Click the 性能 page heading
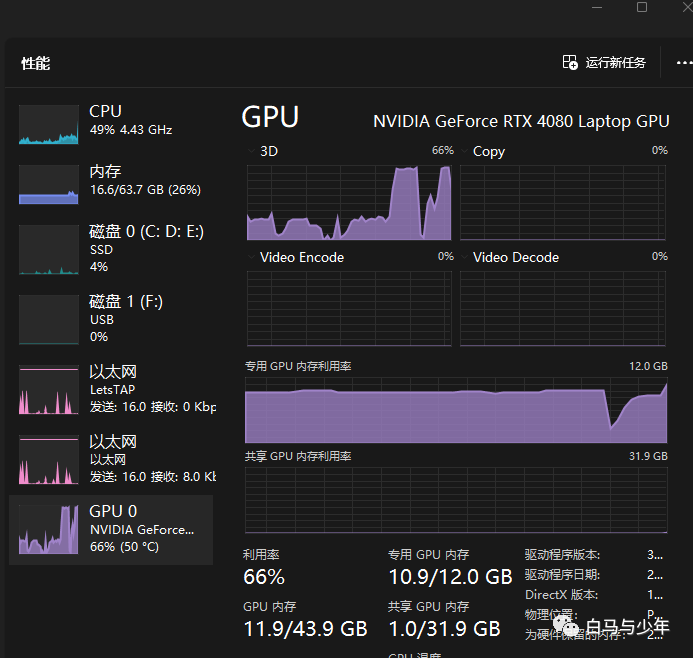693x658 pixels. click(x=36, y=64)
